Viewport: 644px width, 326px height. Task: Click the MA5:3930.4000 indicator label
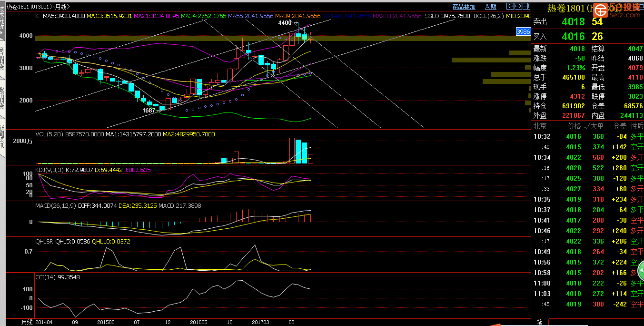tap(63, 16)
